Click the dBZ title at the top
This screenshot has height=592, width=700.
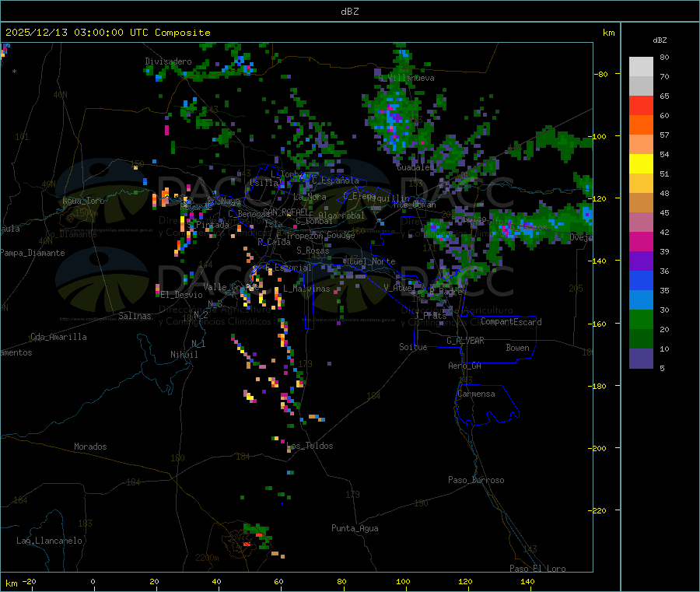coord(349,12)
